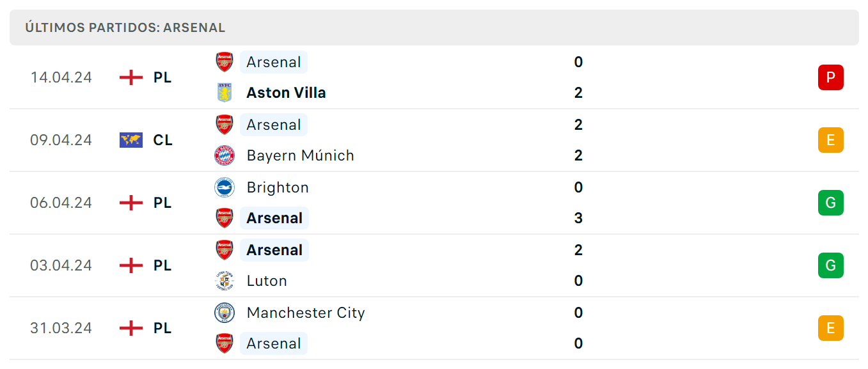Click England flag on 14.04.24 match
The width and height of the screenshot is (868, 369).
(131, 77)
